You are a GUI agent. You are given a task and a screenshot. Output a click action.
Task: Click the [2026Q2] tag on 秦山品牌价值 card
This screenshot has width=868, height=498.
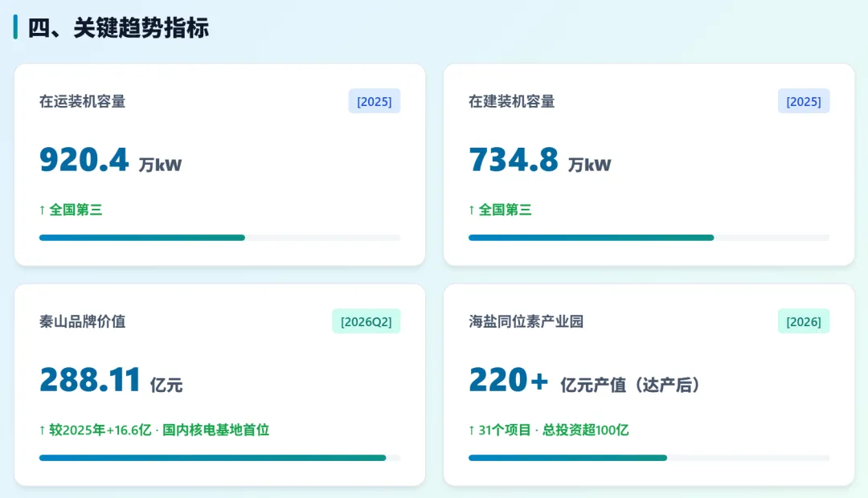(366, 321)
